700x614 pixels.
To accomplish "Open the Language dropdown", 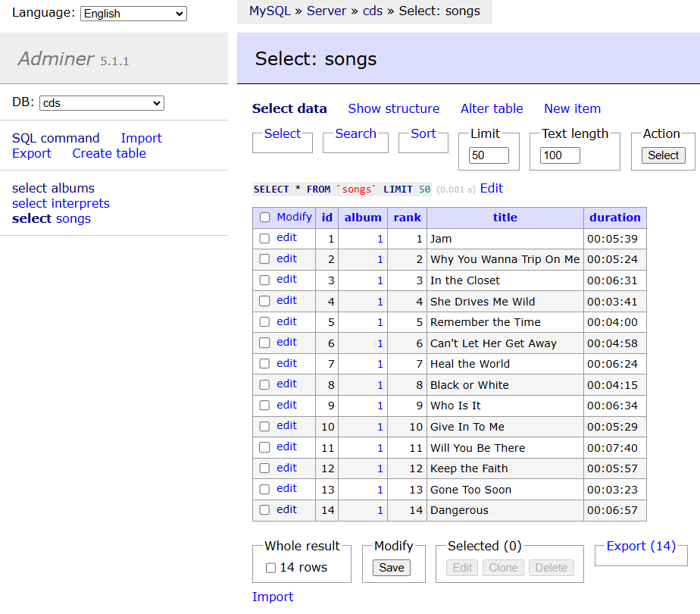I will tap(133, 13).
